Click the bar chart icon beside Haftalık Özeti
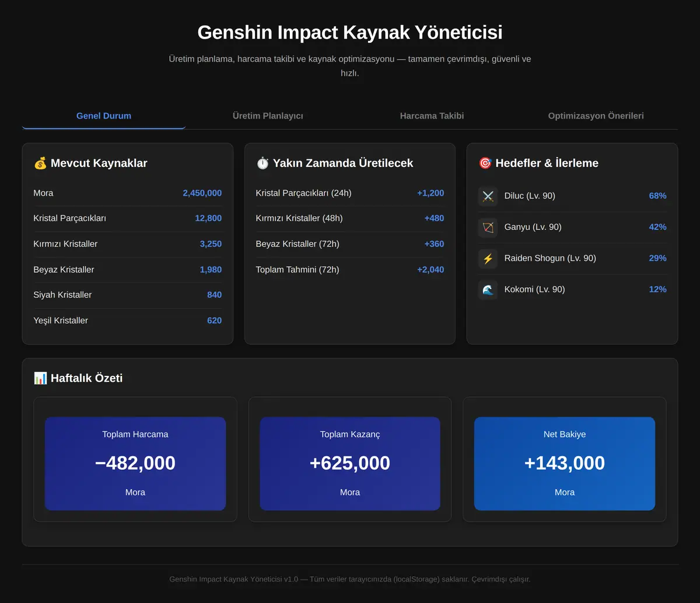 coord(40,378)
